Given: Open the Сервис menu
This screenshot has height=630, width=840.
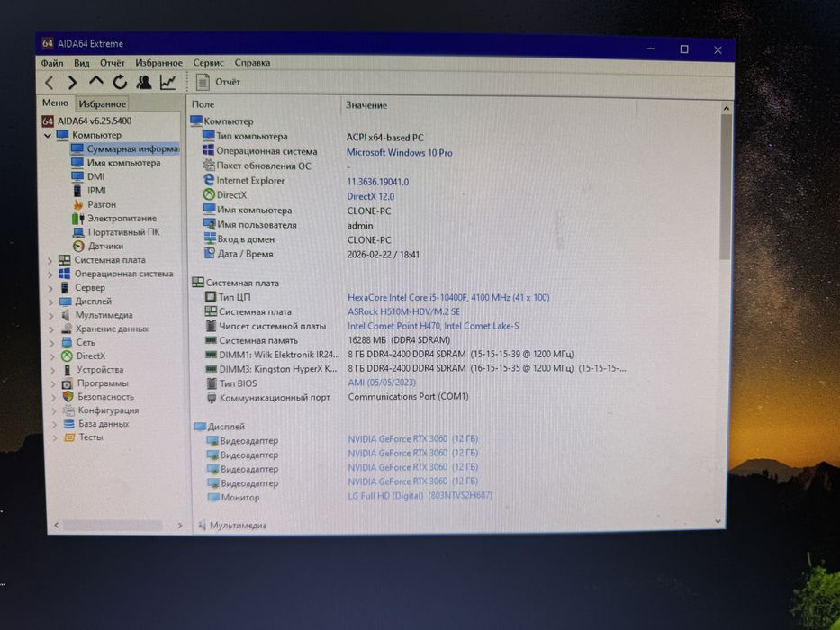Looking at the screenshot, I should coord(208,63).
